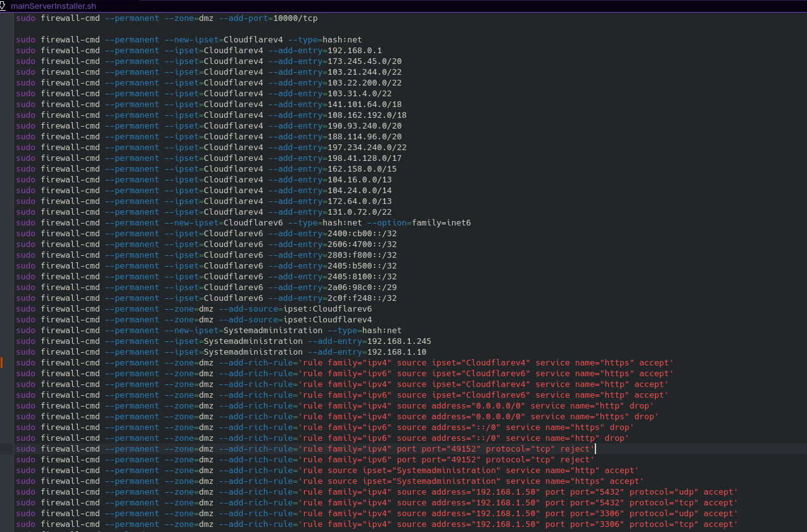Click the entry 173.245.45.0/20

[365, 61]
